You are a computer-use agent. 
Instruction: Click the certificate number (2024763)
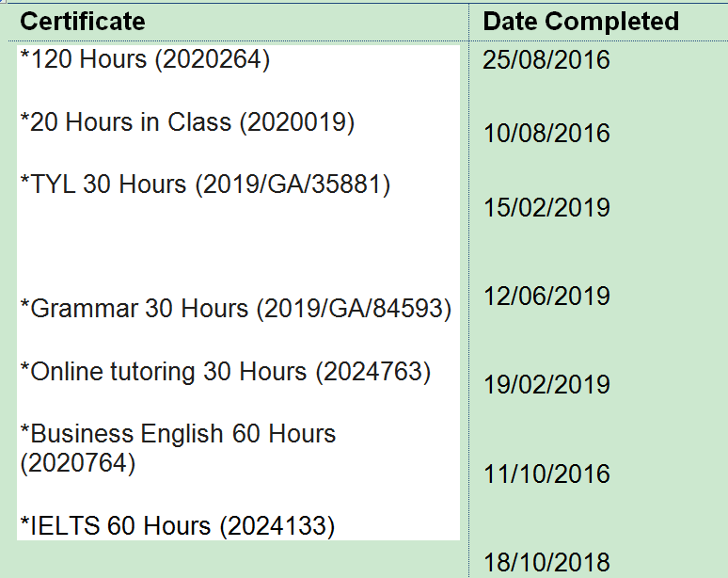[x=373, y=372]
